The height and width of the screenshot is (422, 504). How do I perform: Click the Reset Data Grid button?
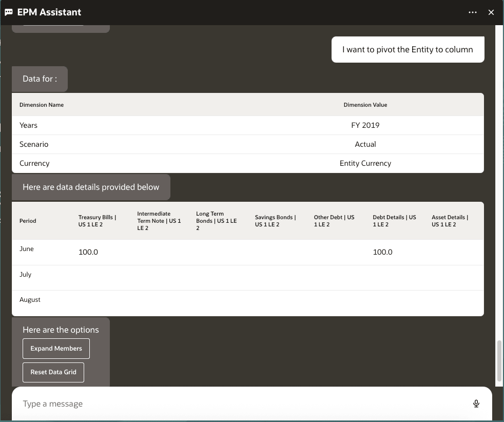click(x=53, y=372)
